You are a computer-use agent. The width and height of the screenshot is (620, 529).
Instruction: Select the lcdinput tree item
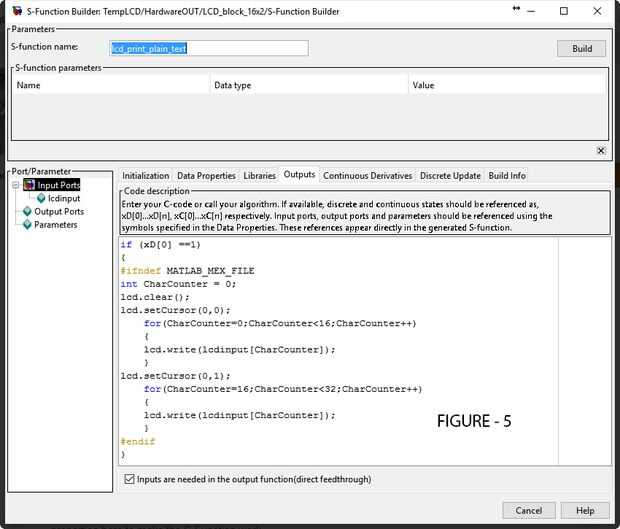tap(64, 198)
